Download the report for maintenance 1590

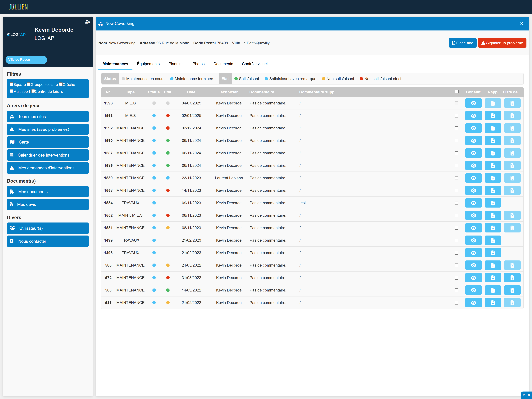[493, 141]
